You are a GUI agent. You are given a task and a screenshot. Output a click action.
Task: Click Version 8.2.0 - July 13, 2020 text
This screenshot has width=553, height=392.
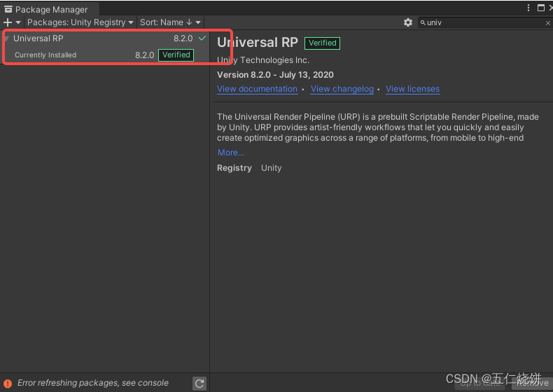275,75
